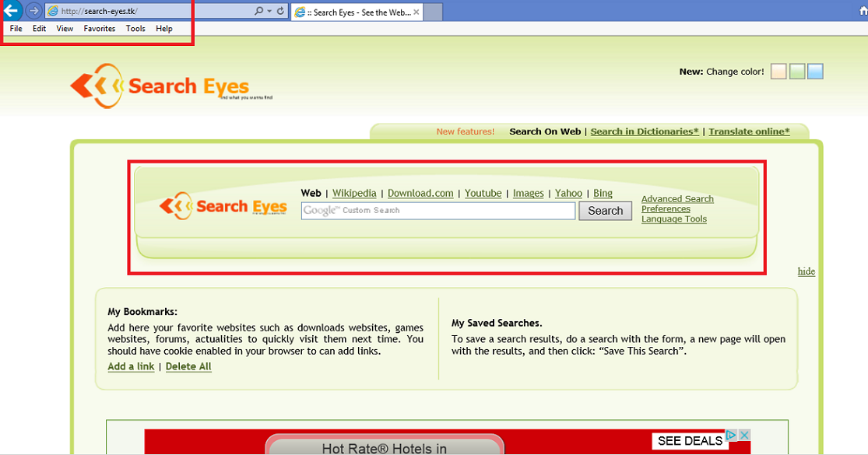
Task: Click the New features! label
Action: pos(465,131)
